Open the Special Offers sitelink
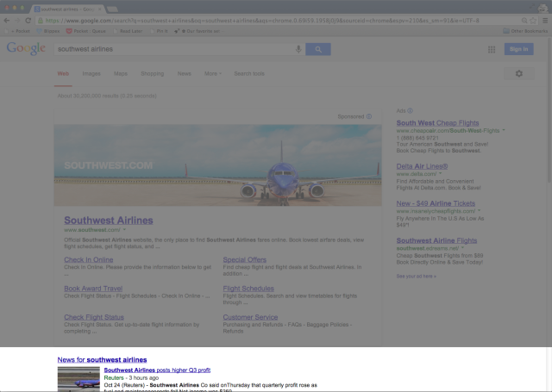 [244, 260]
